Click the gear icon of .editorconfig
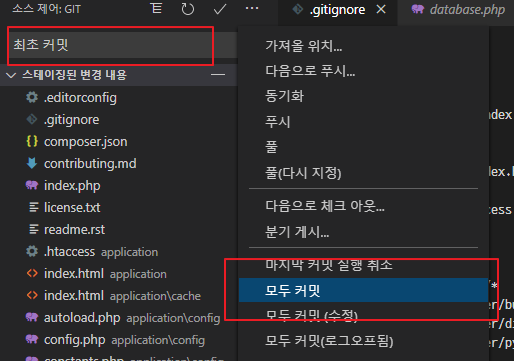The image size is (514, 361). (32, 97)
